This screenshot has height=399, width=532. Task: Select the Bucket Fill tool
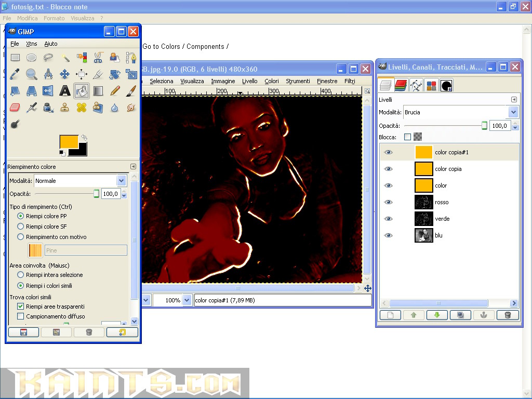(x=82, y=90)
